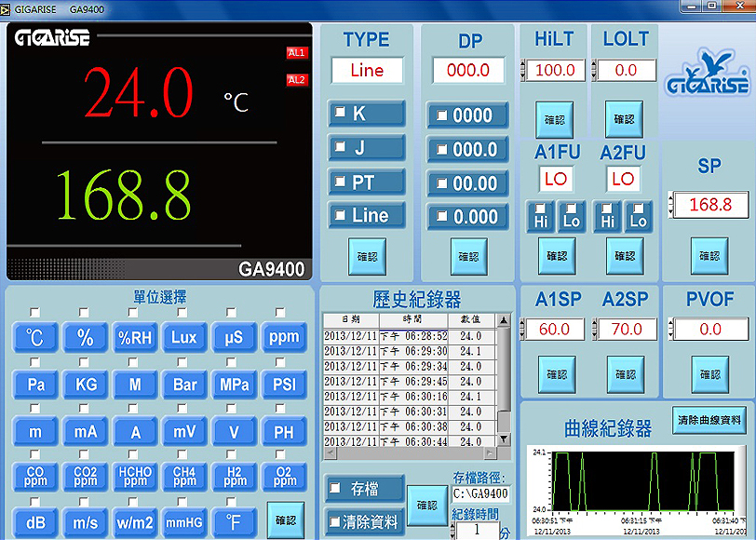Select the % unit button
The height and width of the screenshot is (540, 756).
point(86,337)
